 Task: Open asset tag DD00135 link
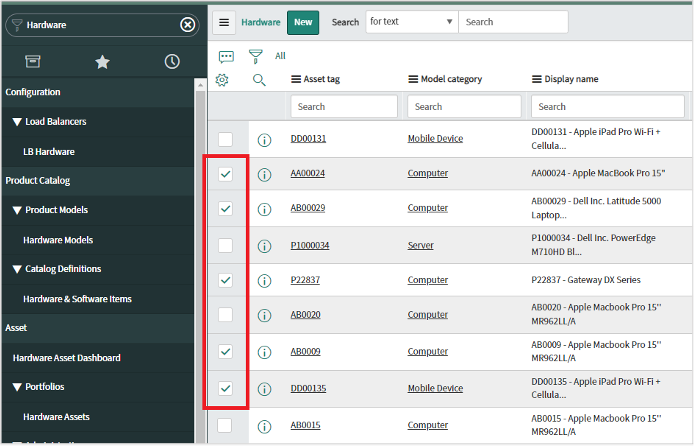tap(308, 388)
